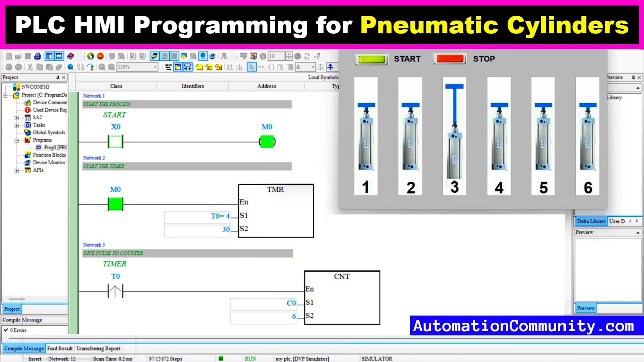Click the counter S2 field showing 6
Viewport: 644px width, 362px height.
coord(264,317)
